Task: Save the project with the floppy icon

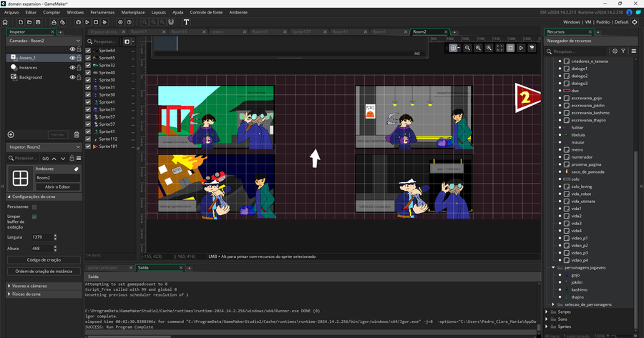Action: tap(38, 22)
